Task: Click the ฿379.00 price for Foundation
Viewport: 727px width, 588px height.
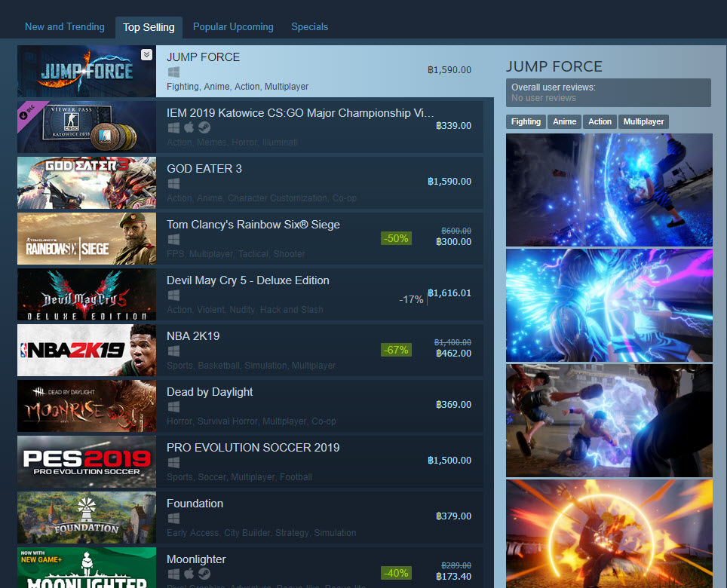Action: [x=453, y=516]
